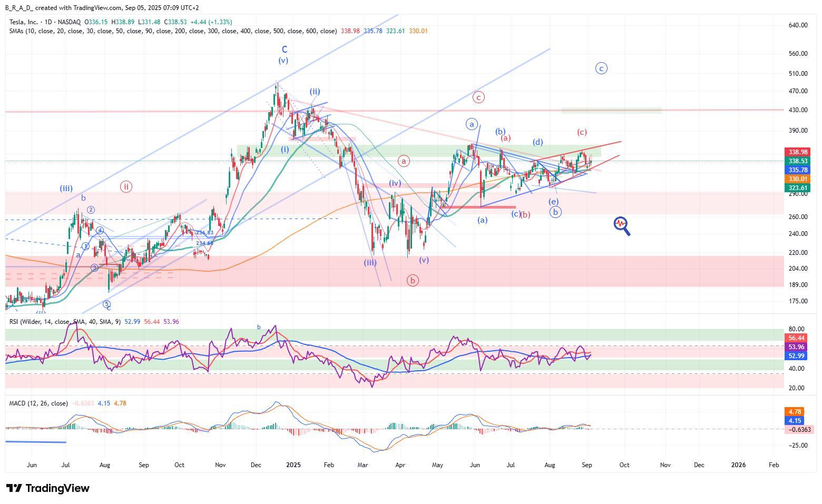This screenshot has height=504, width=822.
Task: Click the red 56.44 RSI axis tag
Action: coord(796,338)
